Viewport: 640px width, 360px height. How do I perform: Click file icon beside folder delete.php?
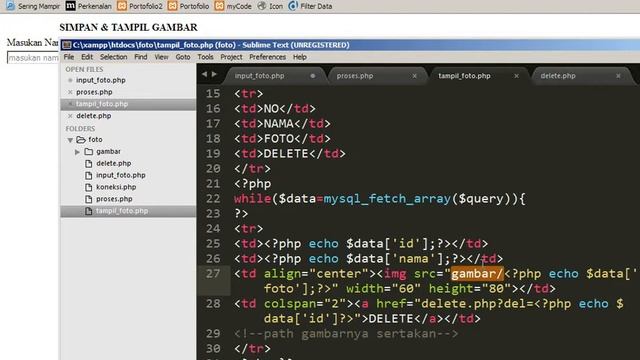click(89, 164)
